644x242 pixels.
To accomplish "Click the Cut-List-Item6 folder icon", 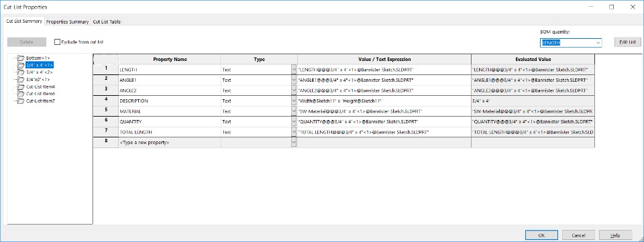I will 21,94.
